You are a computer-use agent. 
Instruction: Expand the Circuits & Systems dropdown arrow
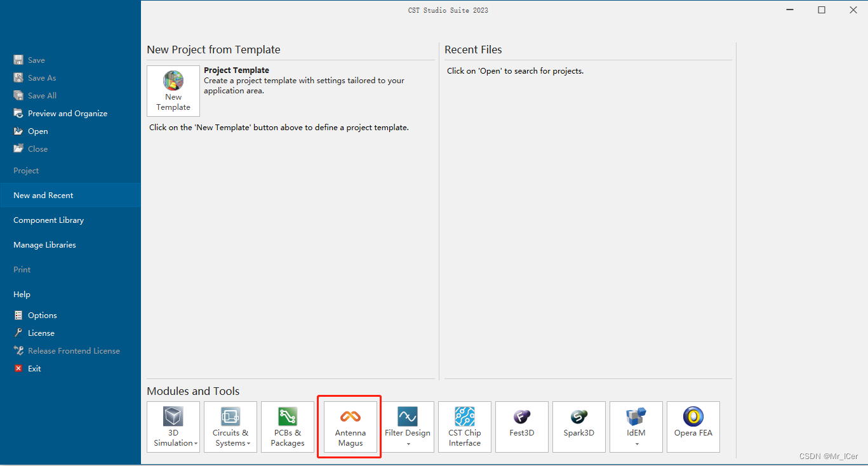(x=248, y=444)
